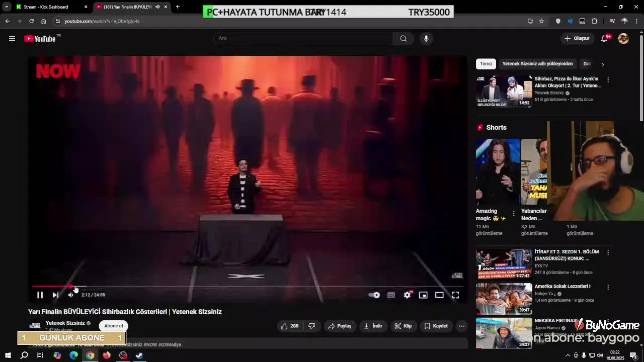Go back in browser history
The image size is (644, 362).
pos(7,21)
